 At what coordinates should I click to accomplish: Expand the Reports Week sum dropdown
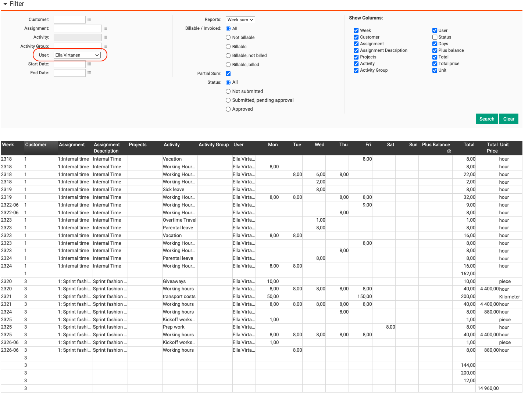(240, 20)
